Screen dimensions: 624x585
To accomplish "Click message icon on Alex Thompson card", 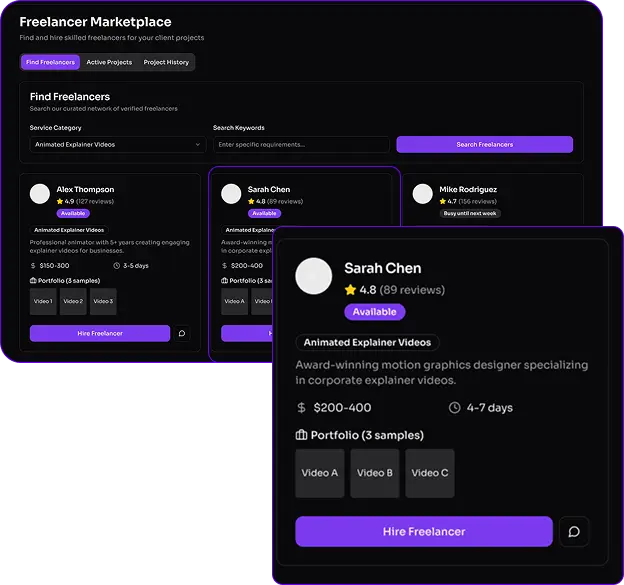I will point(182,333).
